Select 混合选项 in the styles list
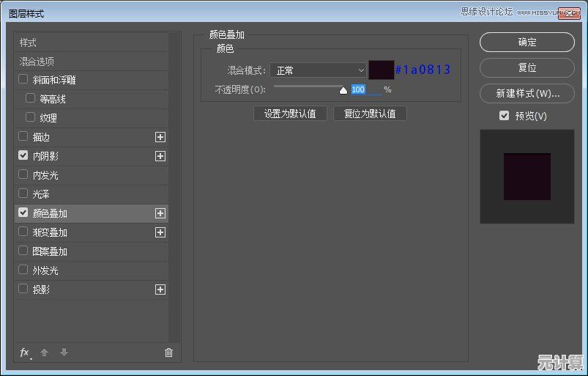588x376 pixels. (x=37, y=62)
